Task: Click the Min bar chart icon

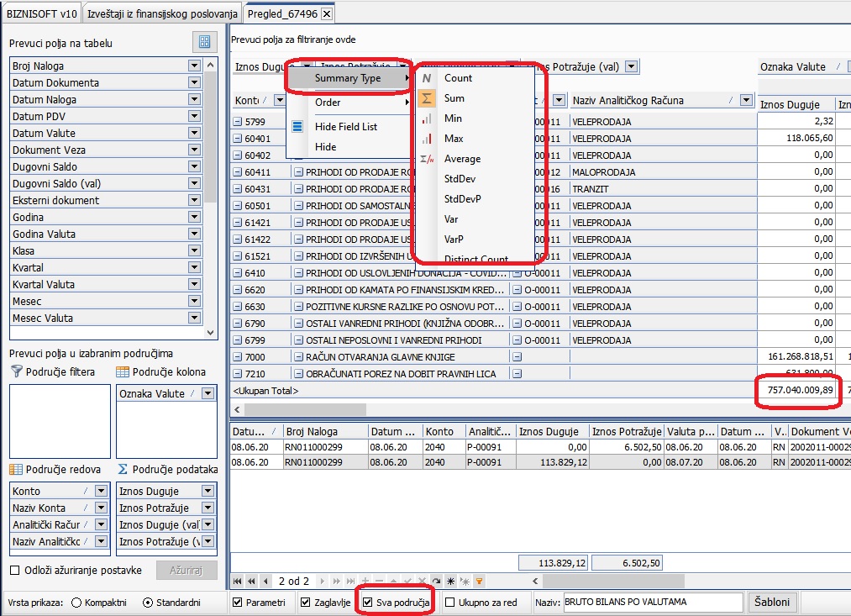Action: pyautogui.click(x=427, y=118)
